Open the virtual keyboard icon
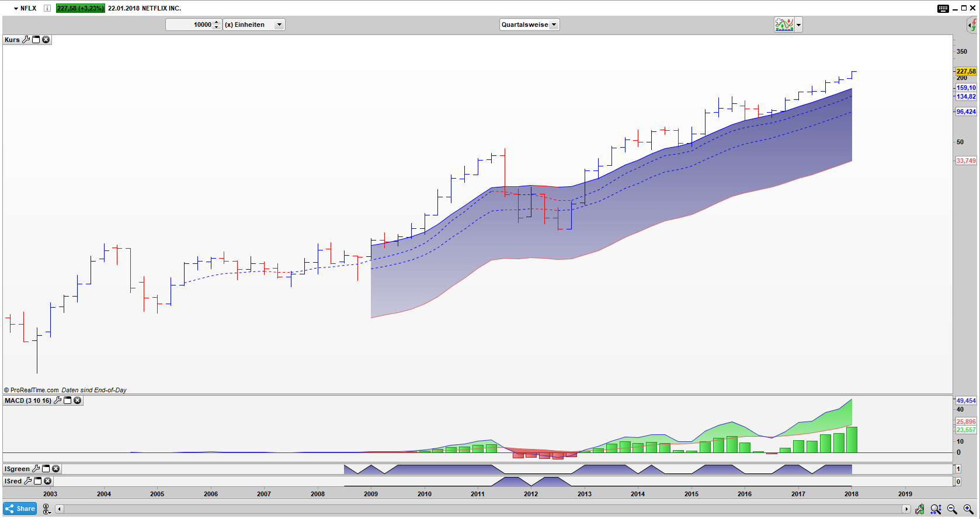 point(943,8)
